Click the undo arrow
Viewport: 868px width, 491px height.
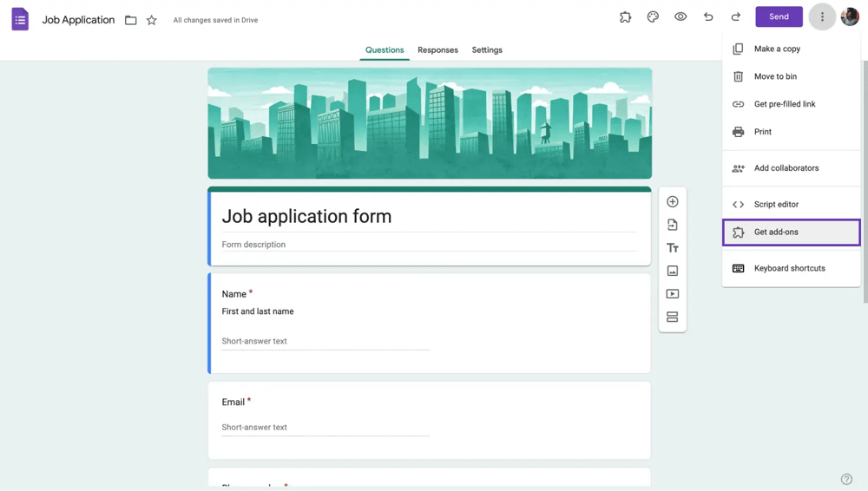(708, 17)
